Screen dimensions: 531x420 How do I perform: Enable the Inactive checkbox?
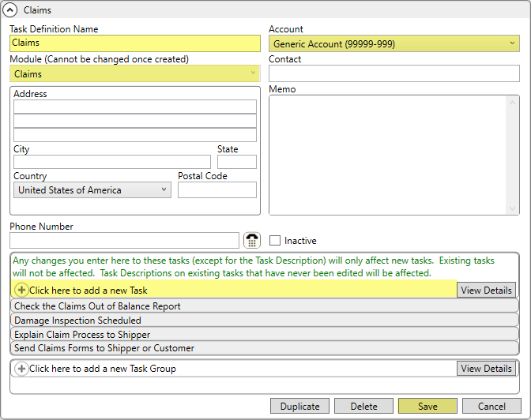tap(275, 241)
